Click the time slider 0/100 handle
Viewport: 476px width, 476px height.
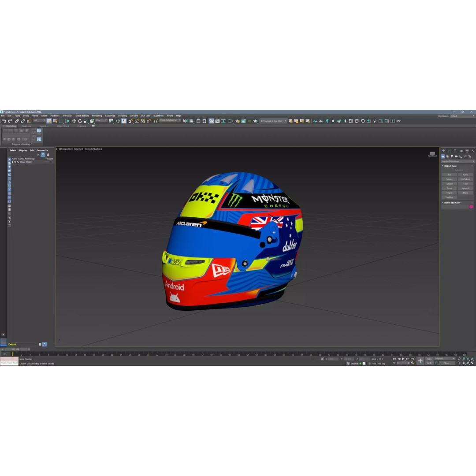(15, 350)
